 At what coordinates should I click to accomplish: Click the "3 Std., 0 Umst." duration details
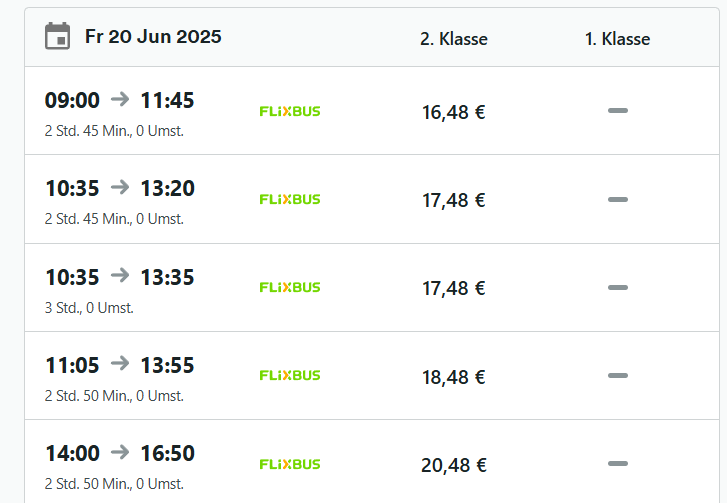pos(89,307)
